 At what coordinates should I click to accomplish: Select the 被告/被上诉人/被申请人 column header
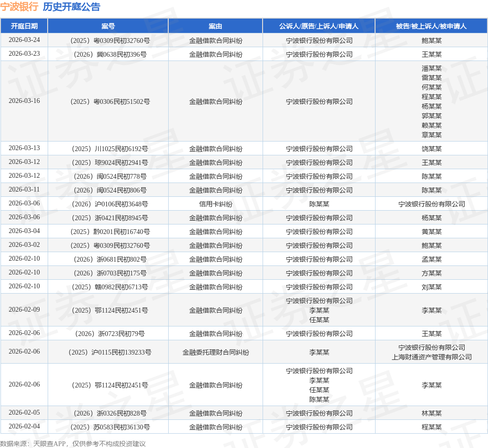click(431, 26)
